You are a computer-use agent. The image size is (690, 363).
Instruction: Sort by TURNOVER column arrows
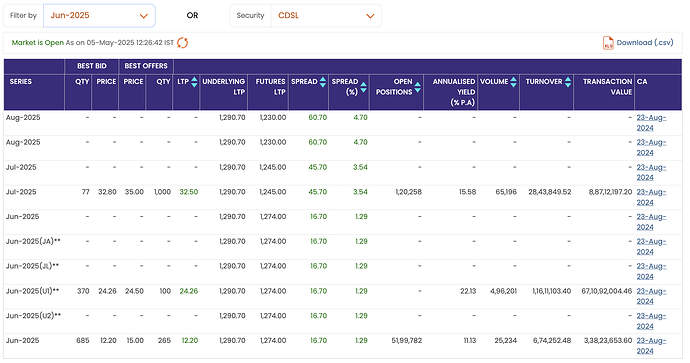(568, 82)
